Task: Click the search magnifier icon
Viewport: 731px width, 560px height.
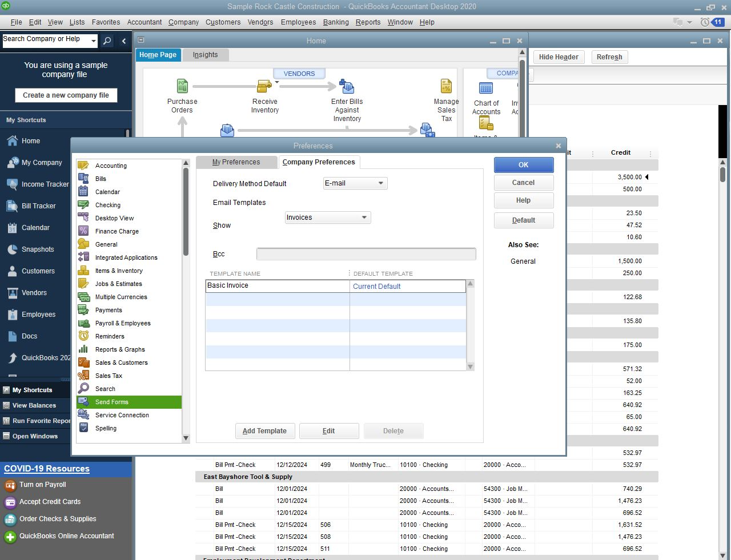Action: tap(107, 41)
